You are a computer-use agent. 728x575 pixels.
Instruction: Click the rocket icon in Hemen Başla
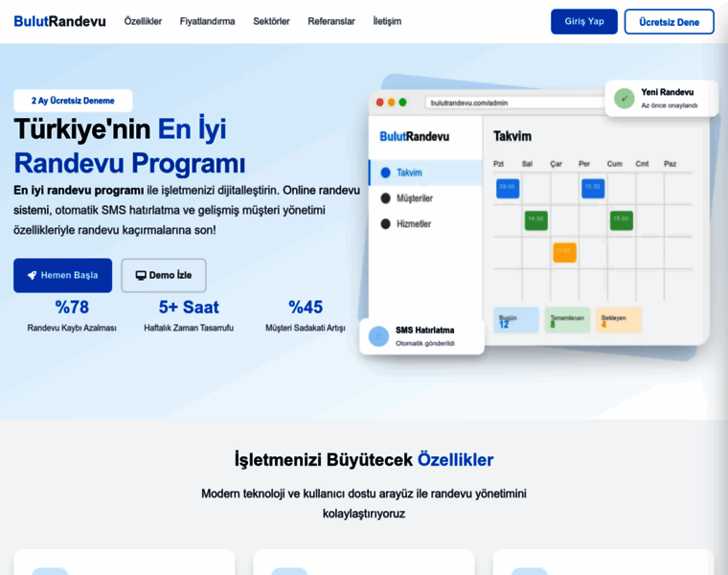pyautogui.click(x=32, y=275)
